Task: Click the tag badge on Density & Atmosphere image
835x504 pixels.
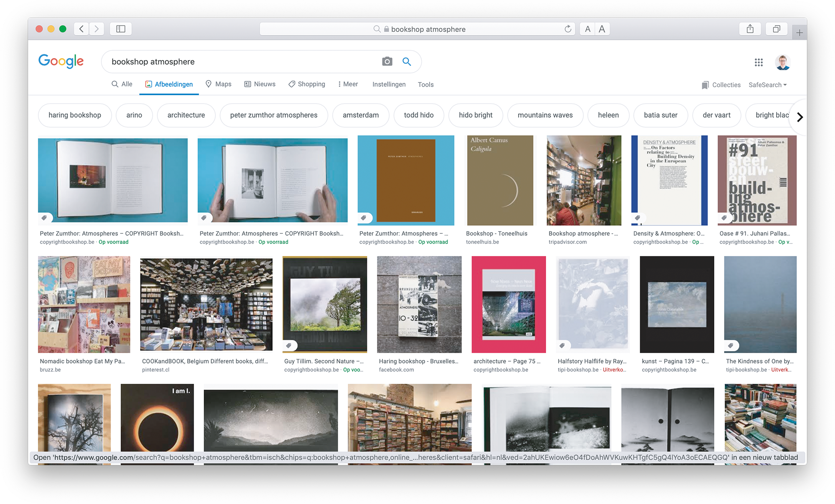Action: 638,218
